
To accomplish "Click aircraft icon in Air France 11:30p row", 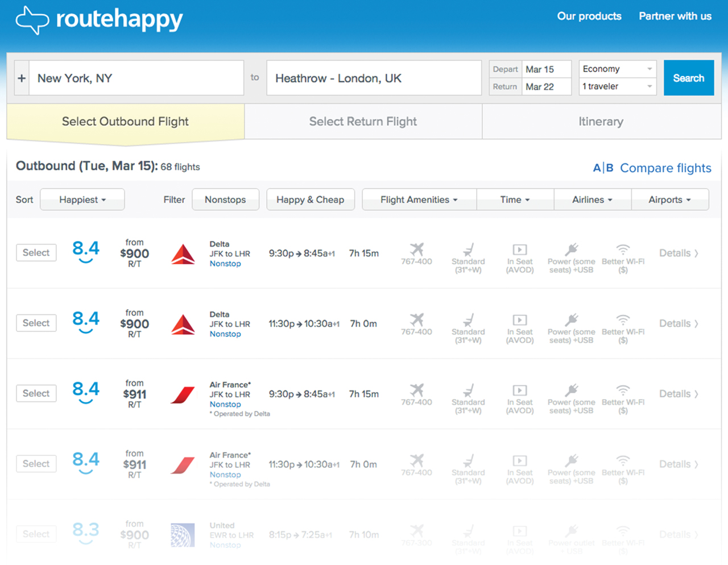I will click(417, 460).
